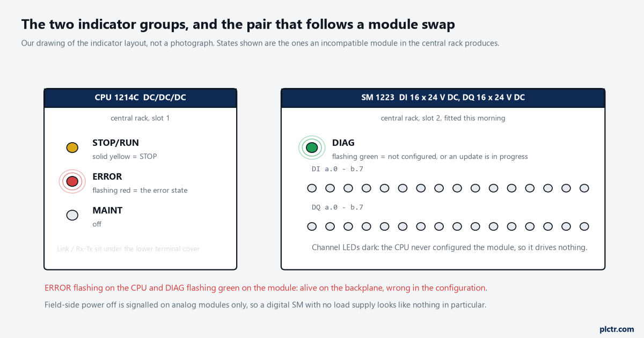This screenshot has height=338, width=644.
Task: Click the last DI channel LED
Action: coord(584,188)
